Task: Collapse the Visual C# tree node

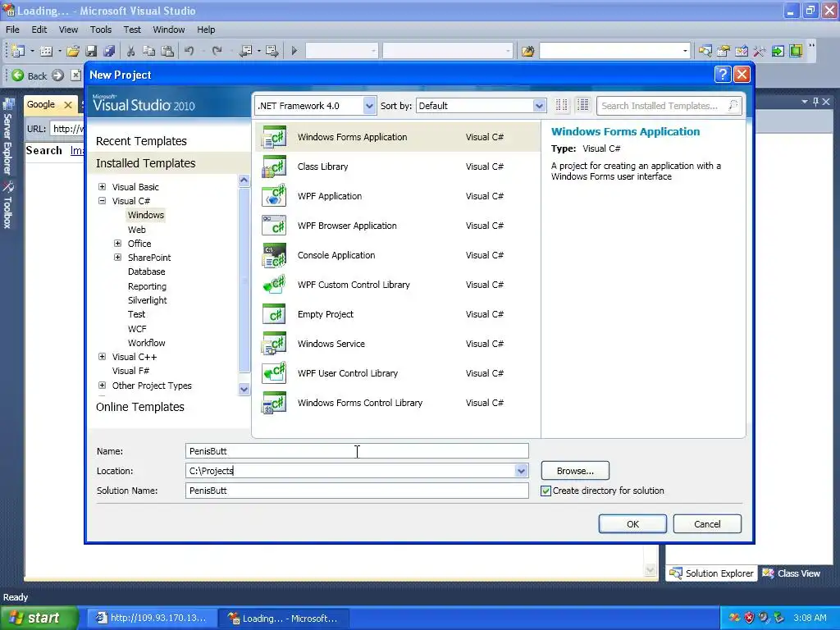Action: click(103, 201)
